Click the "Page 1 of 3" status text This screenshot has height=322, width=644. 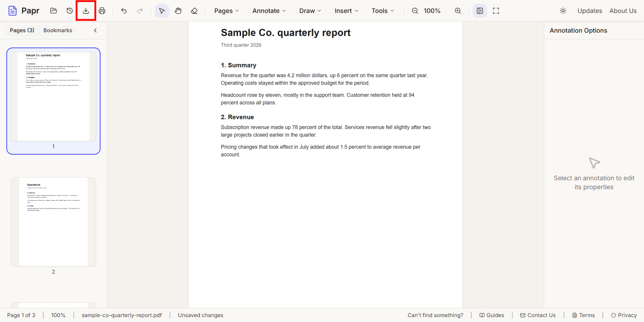21,315
